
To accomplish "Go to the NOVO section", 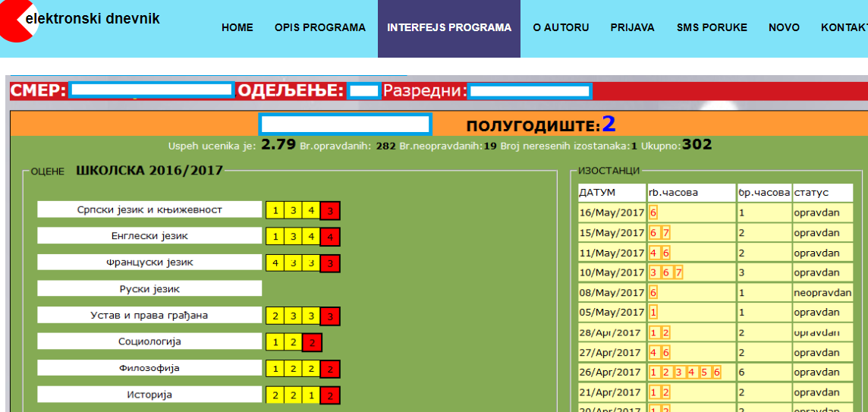I will 783,28.
